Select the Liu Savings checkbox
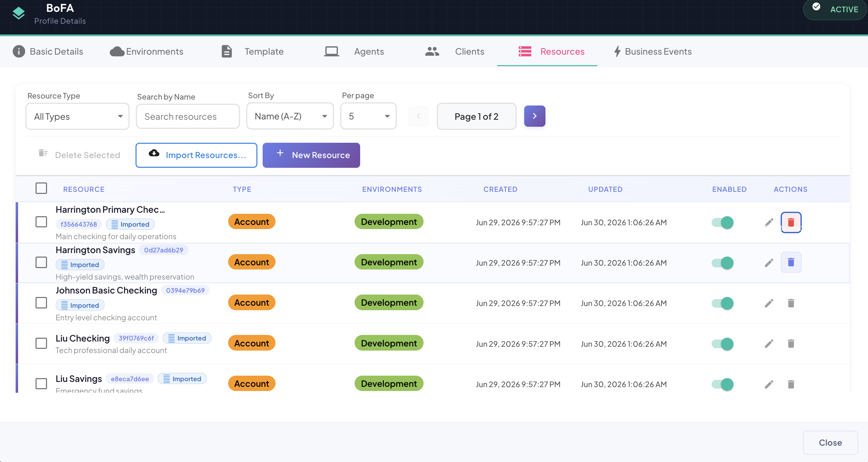This screenshot has height=462, width=868. point(41,384)
